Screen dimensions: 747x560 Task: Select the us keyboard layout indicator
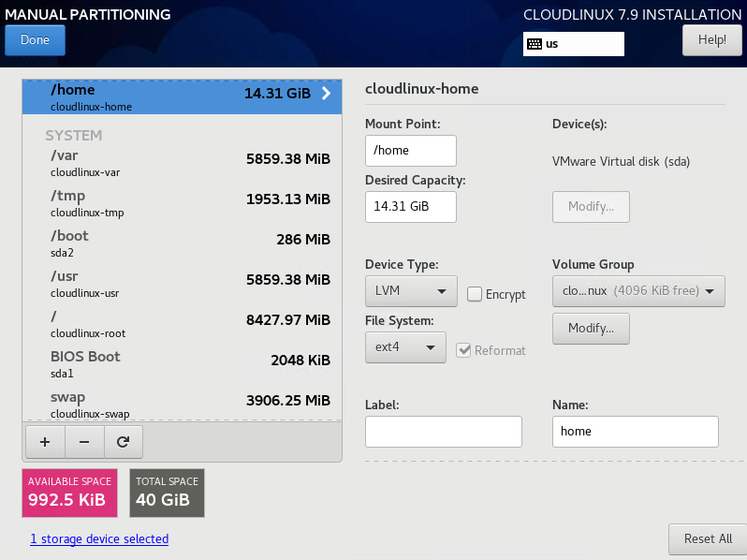click(x=574, y=44)
